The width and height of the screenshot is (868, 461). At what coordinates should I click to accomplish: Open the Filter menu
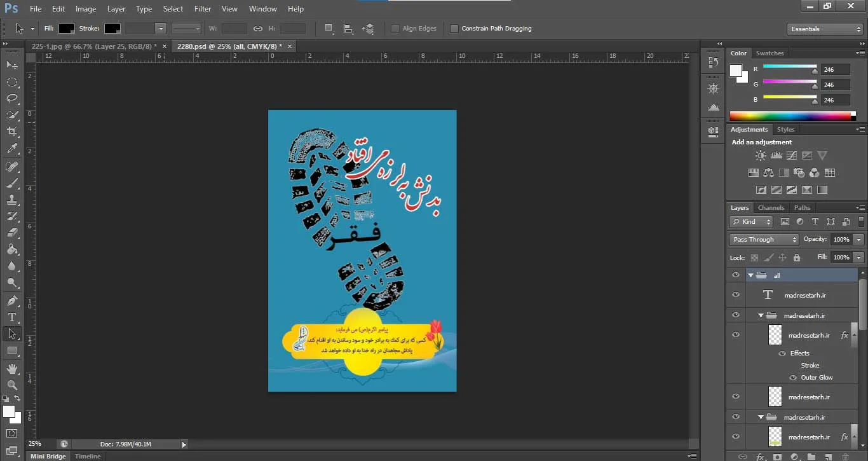203,9
